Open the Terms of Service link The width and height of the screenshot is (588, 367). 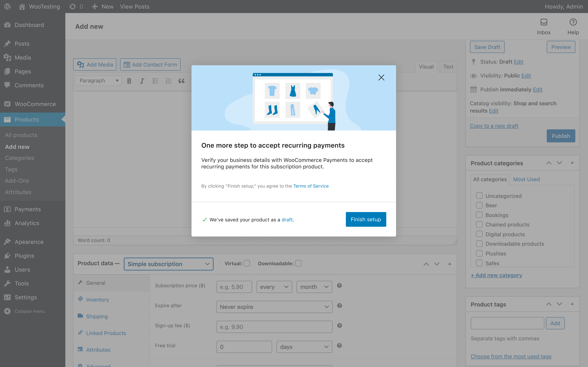(x=311, y=186)
